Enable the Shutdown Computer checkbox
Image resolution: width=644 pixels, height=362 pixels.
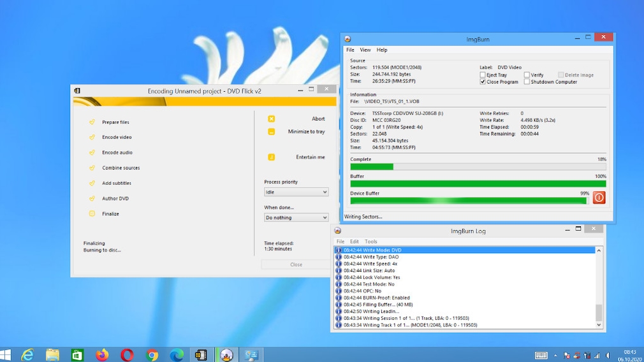pos(527,82)
